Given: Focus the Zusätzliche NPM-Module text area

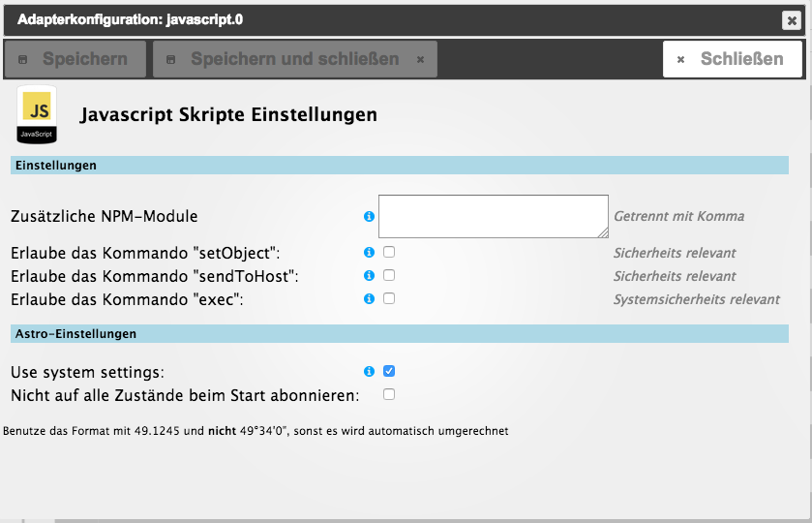Looking at the screenshot, I should pos(494,216).
